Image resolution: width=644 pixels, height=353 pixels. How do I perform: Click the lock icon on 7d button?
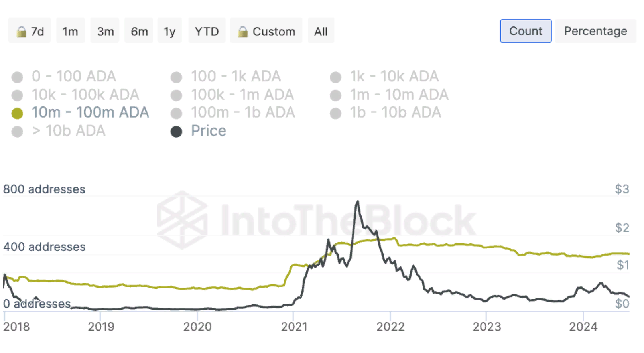click(21, 32)
